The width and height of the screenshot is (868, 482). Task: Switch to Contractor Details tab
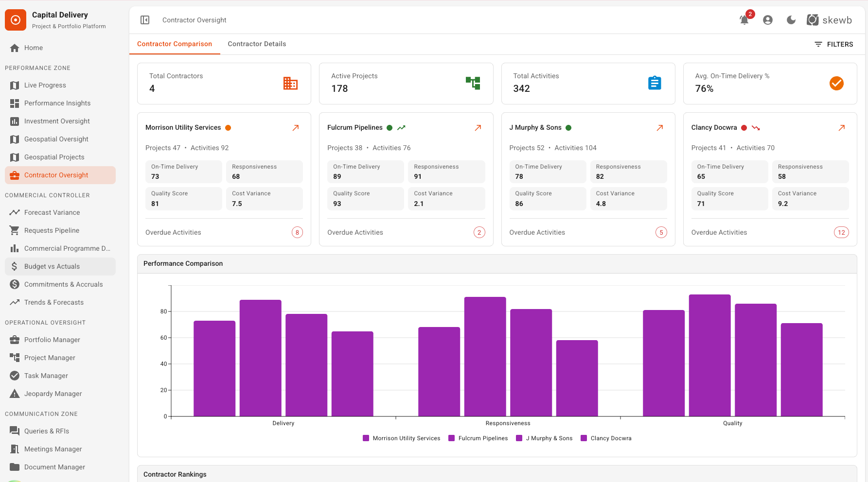(257, 44)
